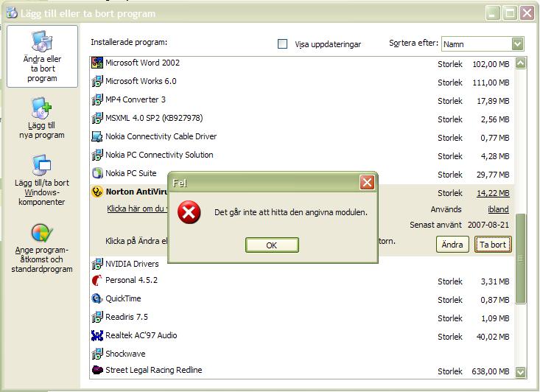540x392 pixels.
Task: Select 'Personal 4.5.2' entry text
Action: coord(131,281)
